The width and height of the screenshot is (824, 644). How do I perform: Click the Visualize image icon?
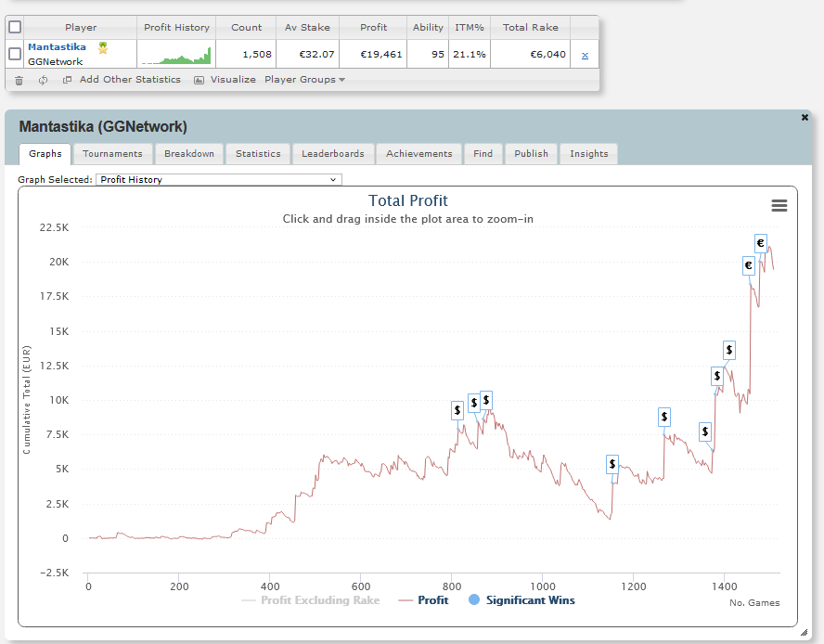[199, 80]
